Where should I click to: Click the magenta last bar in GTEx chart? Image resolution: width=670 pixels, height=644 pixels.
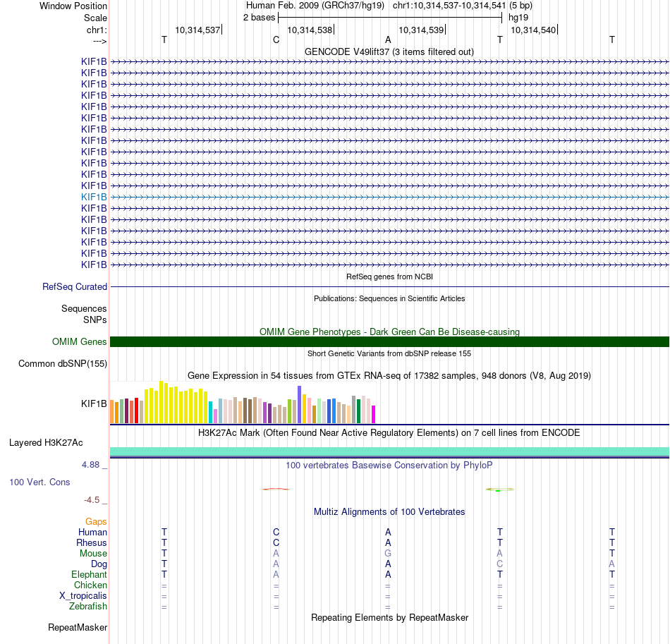(x=374, y=415)
